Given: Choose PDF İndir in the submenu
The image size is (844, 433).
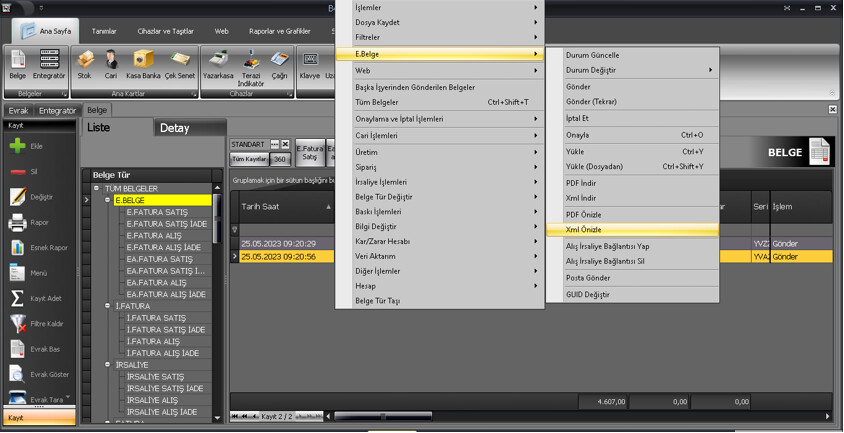Looking at the screenshot, I should coord(581,183).
